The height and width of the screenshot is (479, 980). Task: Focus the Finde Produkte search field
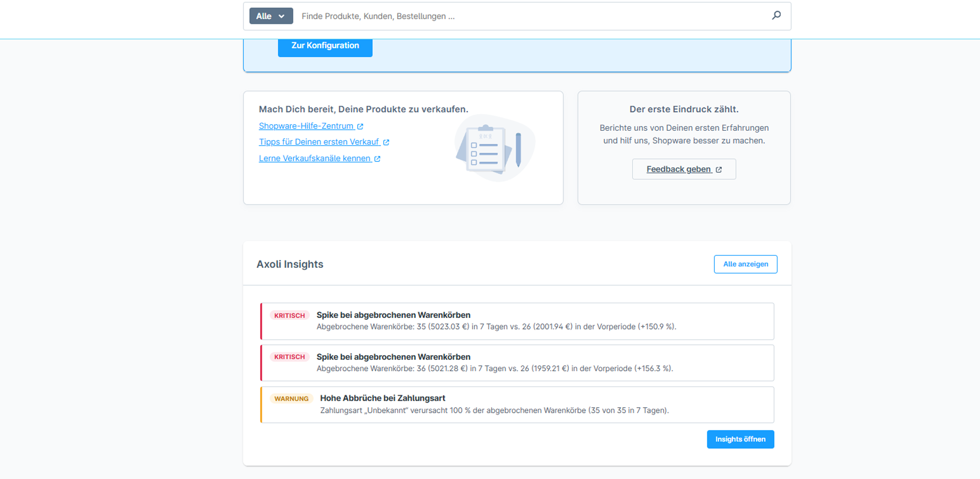click(x=532, y=16)
